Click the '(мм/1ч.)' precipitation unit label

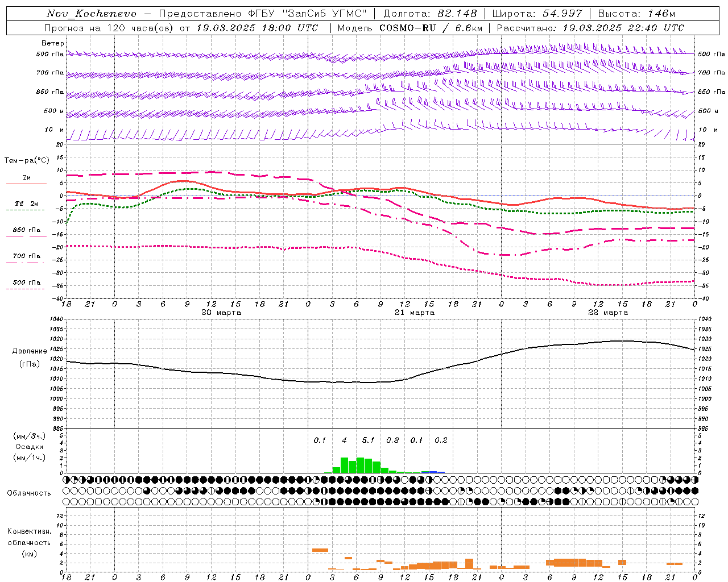29,458
